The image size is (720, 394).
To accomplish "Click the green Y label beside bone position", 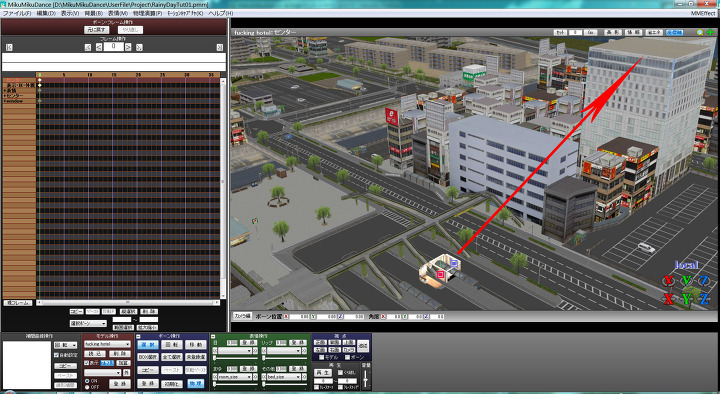I will [x=313, y=316].
